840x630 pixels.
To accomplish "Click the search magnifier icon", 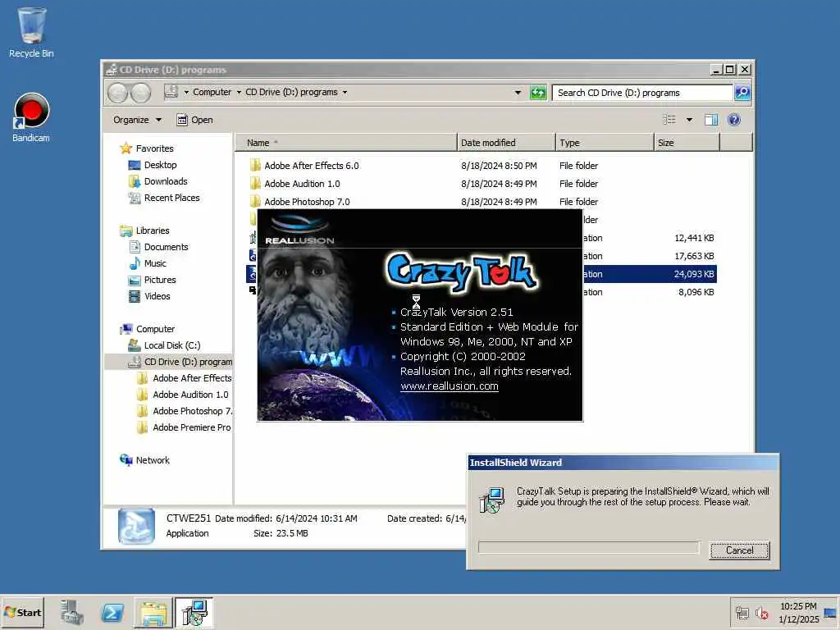I will pyautogui.click(x=742, y=93).
